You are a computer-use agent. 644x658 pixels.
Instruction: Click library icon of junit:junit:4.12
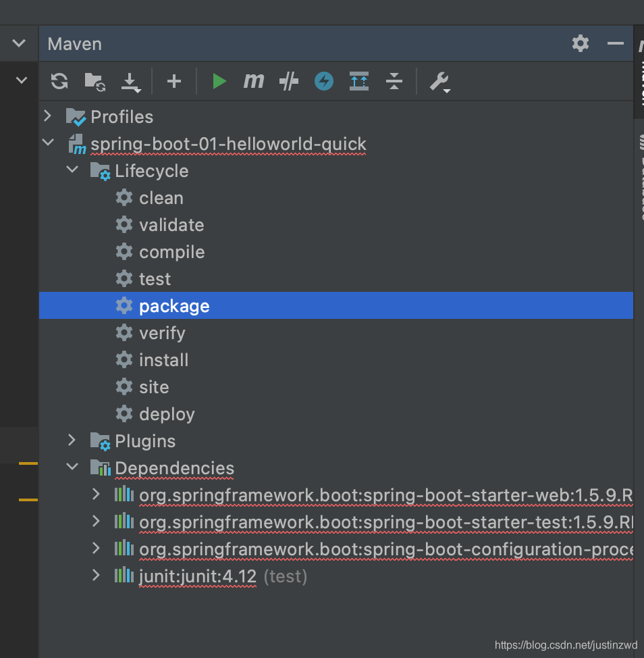[x=124, y=576]
